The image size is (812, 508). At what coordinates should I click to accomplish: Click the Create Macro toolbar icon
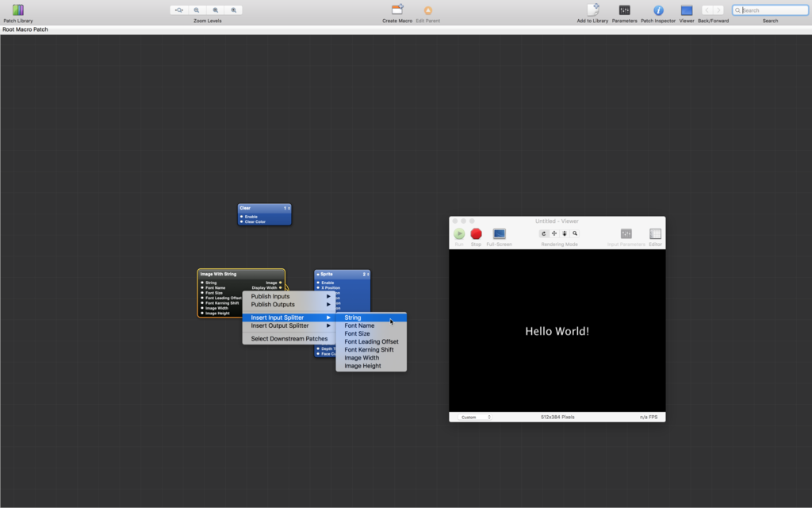397,10
